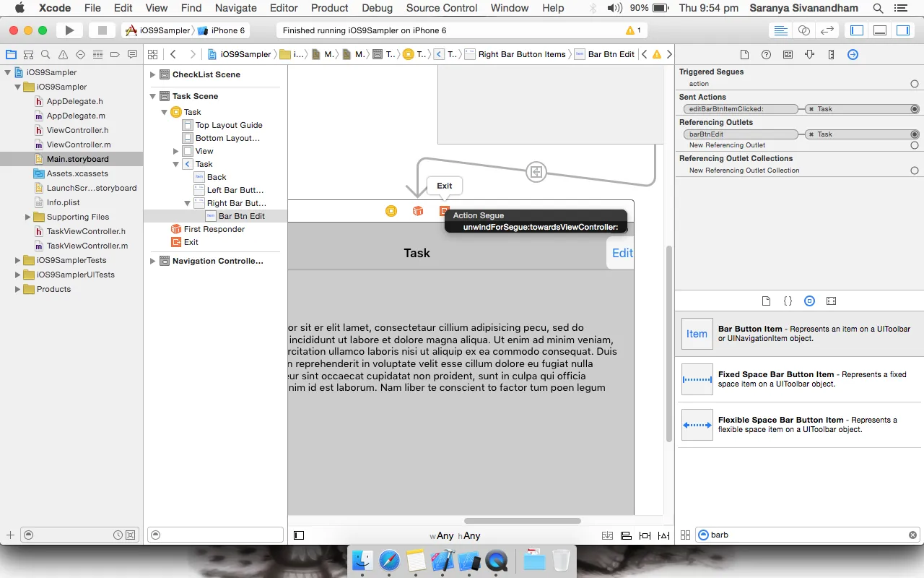The width and height of the screenshot is (924, 578).
Task: Collapse the Task Scene
Action: point(153,96)
